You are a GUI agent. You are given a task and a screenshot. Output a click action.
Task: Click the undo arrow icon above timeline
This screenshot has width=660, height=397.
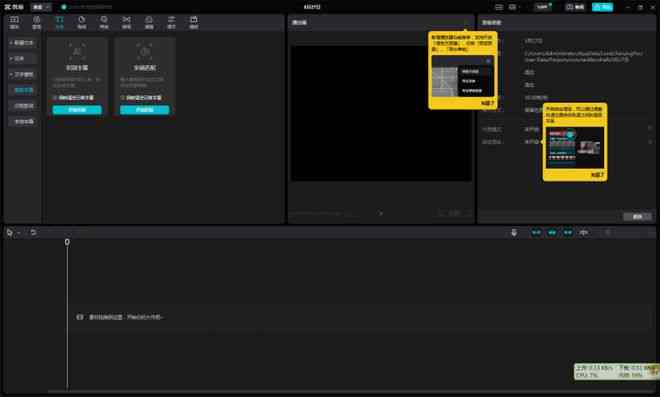pyautogui.click(x=33, y=232)
